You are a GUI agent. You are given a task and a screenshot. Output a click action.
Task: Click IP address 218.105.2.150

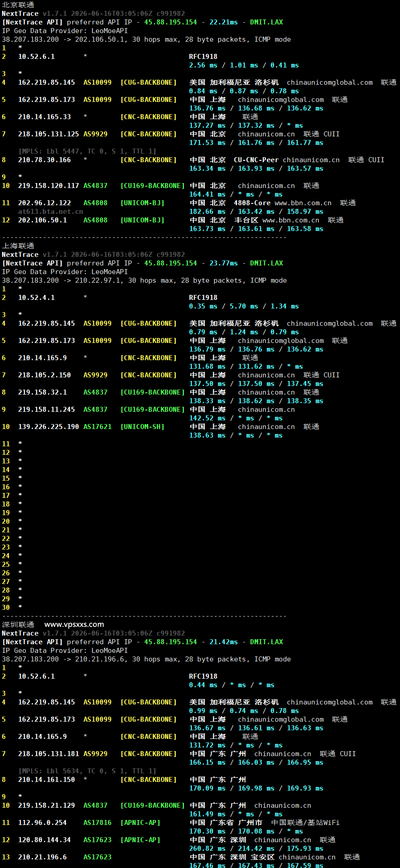coord(44,375)
